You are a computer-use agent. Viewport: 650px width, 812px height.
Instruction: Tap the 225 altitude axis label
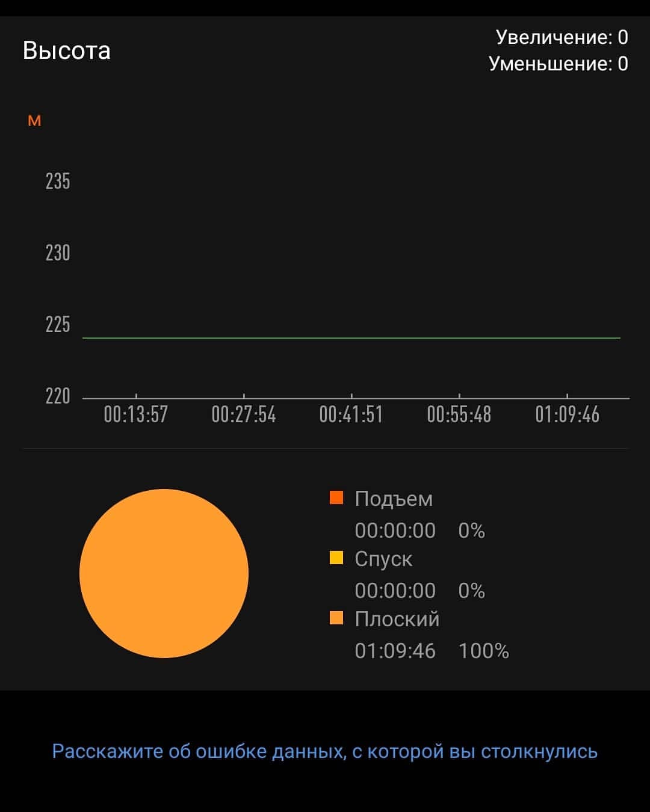click(x=58, y=325)
